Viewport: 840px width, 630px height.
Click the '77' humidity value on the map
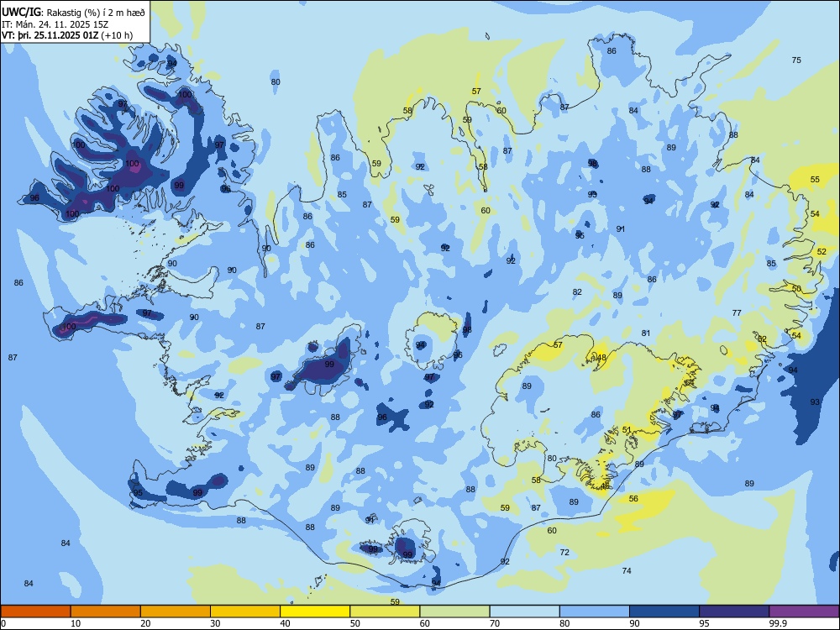738,312
